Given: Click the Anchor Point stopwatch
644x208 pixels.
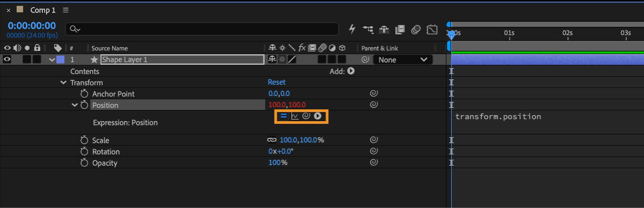Looking at the screenshot, I should 85,93.
